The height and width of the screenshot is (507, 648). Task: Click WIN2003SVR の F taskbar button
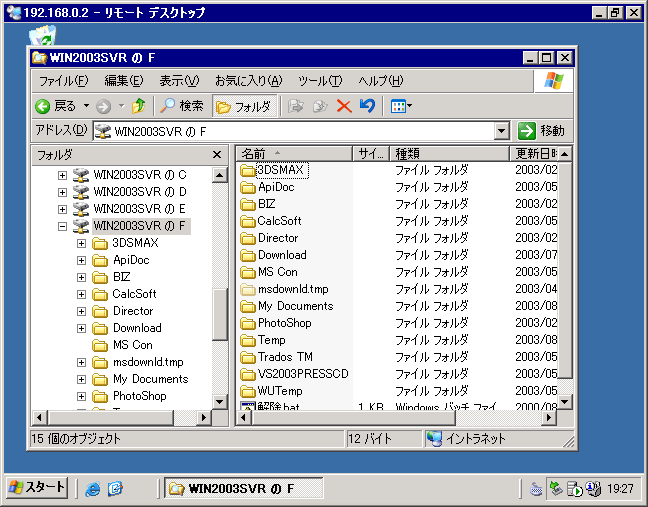(x=244, y=488)
